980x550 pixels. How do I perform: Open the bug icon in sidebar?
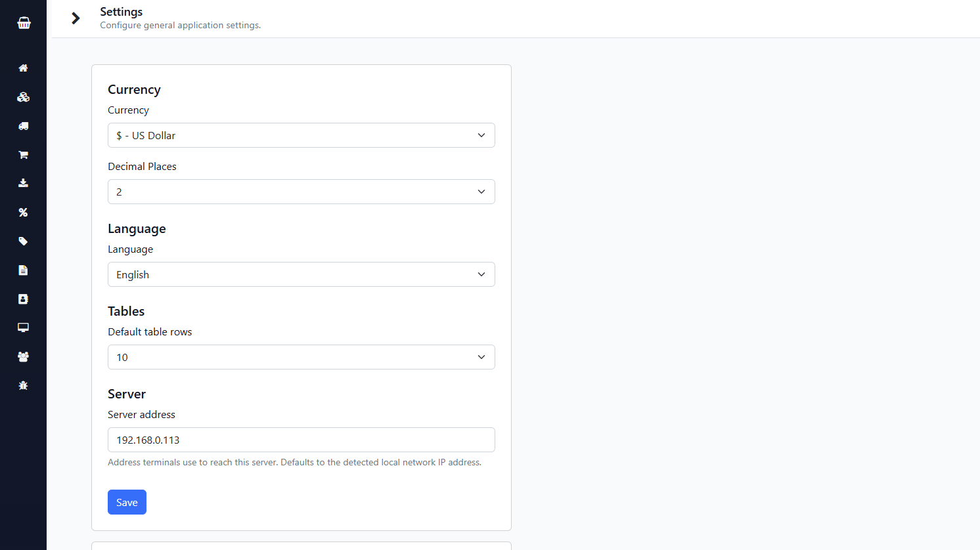pos(23,385)
